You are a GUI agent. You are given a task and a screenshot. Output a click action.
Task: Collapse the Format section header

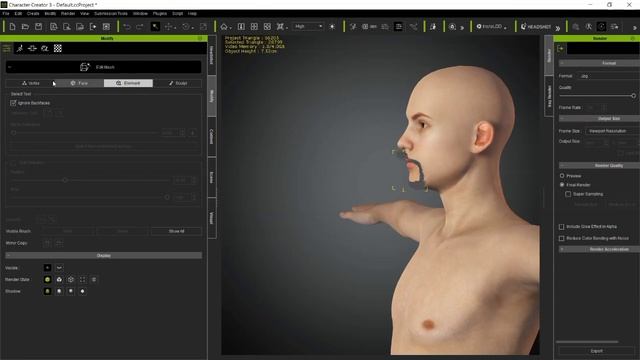click(x=599, y=63)
